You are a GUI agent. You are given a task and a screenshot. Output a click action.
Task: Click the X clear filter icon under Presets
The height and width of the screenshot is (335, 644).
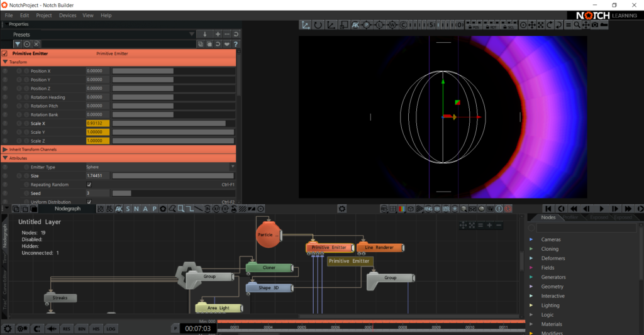pos(36,44)
